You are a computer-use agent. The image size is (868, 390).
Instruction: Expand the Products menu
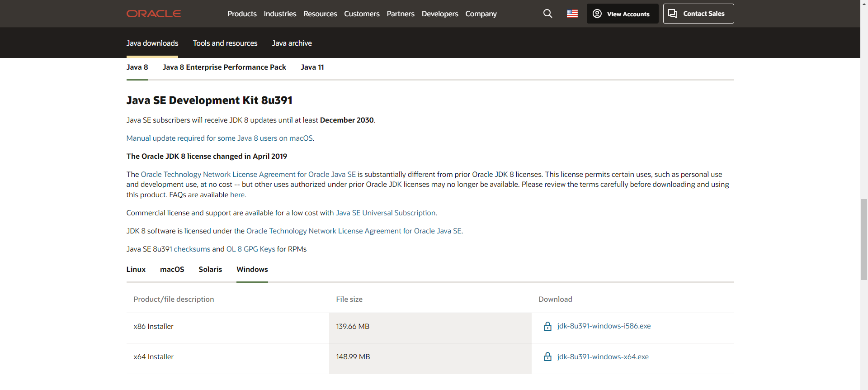coord(242,14)
